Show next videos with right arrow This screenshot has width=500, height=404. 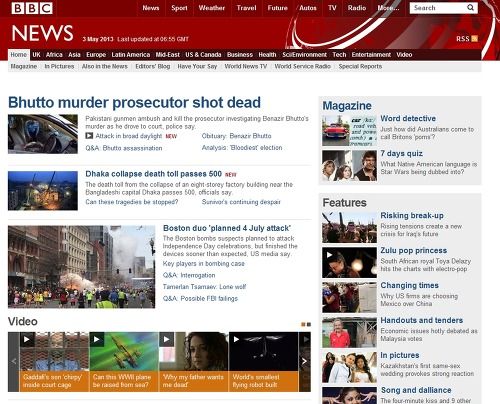tap(304, 361)
